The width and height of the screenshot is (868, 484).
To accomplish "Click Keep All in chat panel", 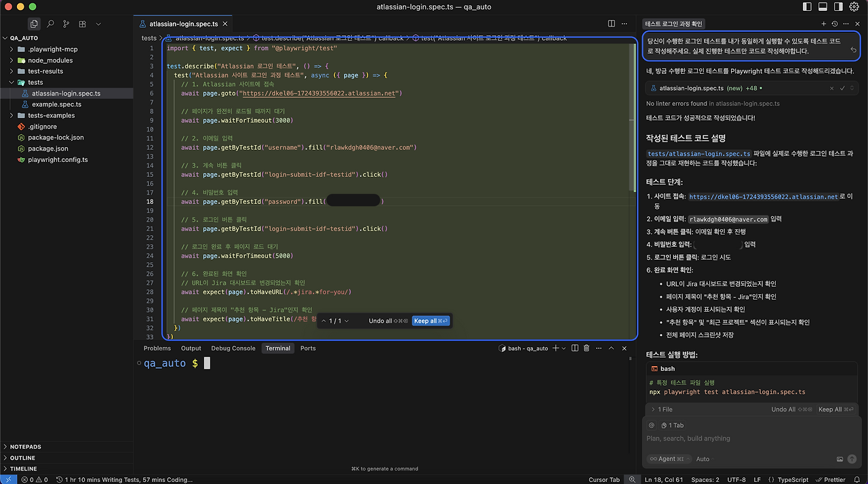I will coord(837,409).
